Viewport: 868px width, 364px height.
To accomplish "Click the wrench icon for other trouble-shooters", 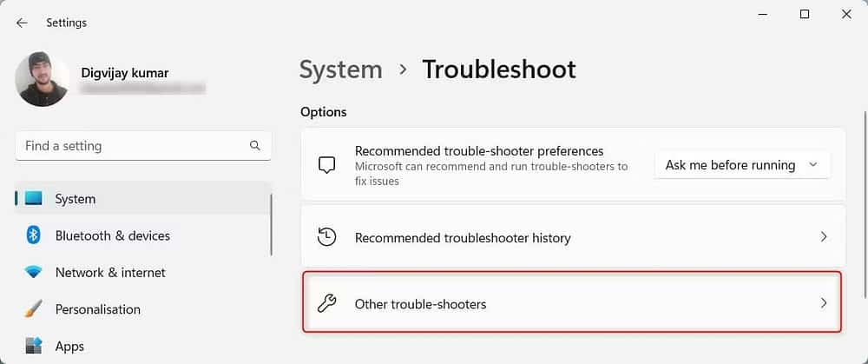I will 327,304.
